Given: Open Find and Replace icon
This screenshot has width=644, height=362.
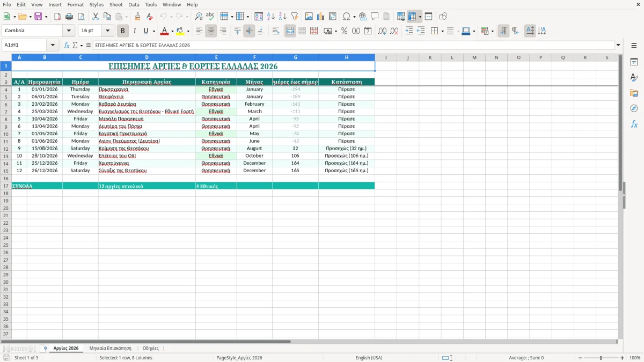Looking at the screenshot, I should (x=199, y=17).
